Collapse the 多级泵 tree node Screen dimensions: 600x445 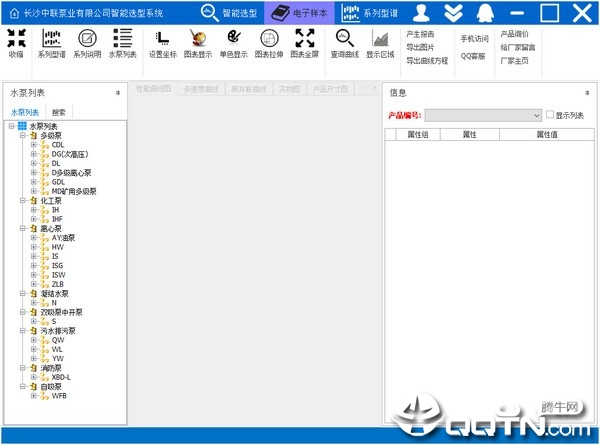tap(23, 135)
